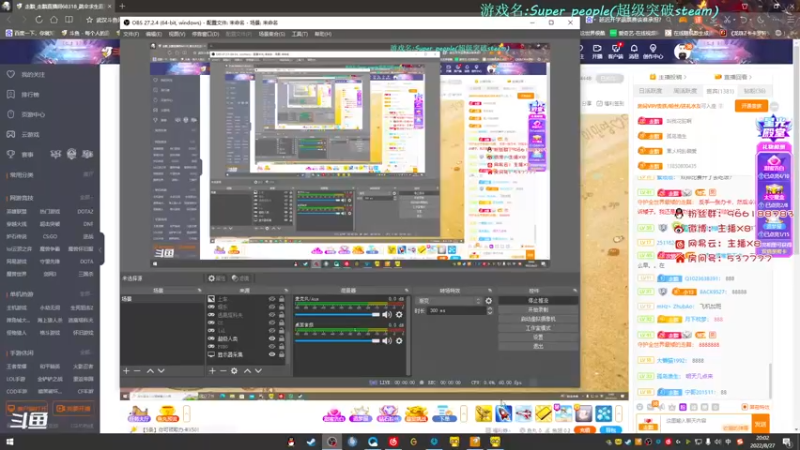This screenshot has height=450, width=800.
Task: Bookmark this page with the star icon
Action: tap(89, 19)
